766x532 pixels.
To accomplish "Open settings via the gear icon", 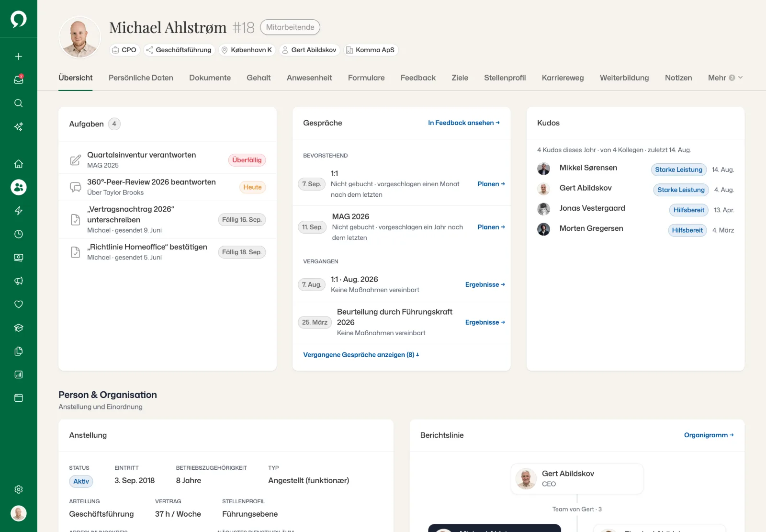I will click(x=19, y=489).
